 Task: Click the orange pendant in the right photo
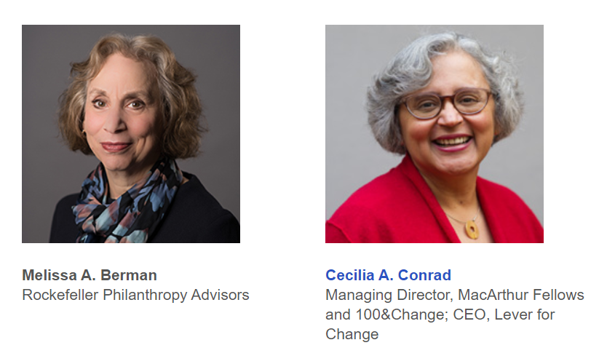coord(472,229)
